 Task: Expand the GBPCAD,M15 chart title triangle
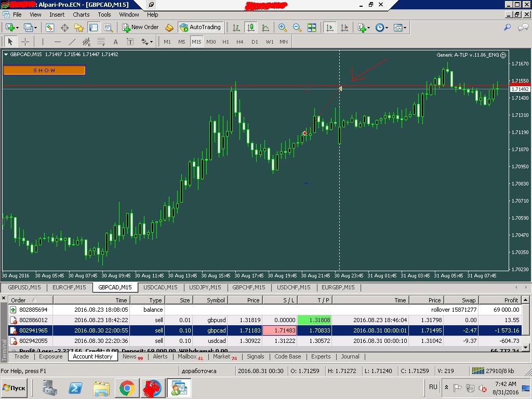click(6, 54)
